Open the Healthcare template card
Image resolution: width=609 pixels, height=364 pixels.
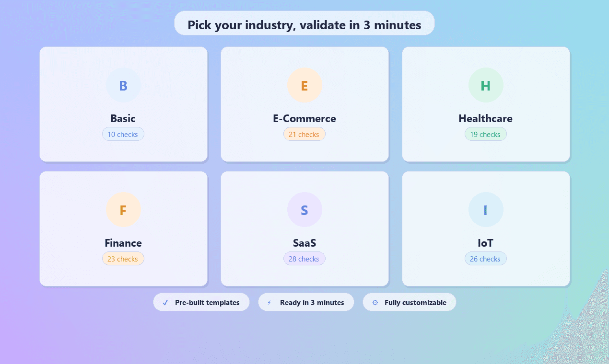click(486, 103)
